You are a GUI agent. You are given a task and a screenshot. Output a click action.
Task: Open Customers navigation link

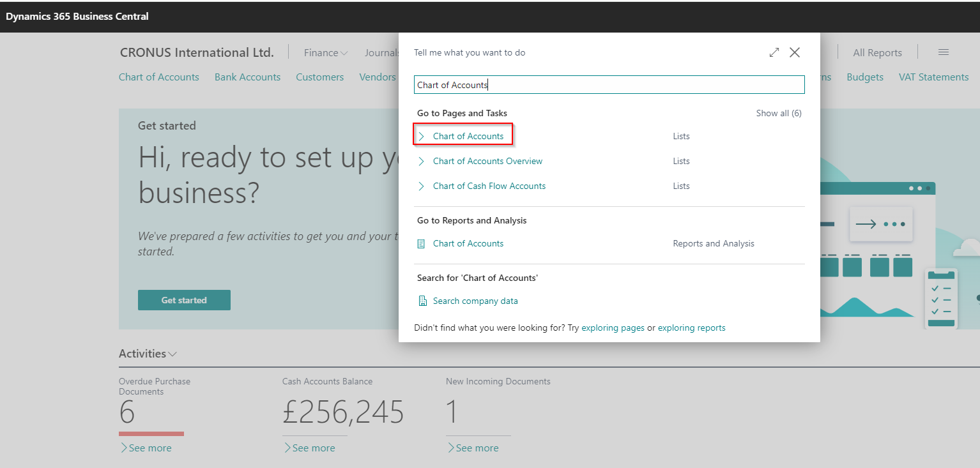coord(319,77)
